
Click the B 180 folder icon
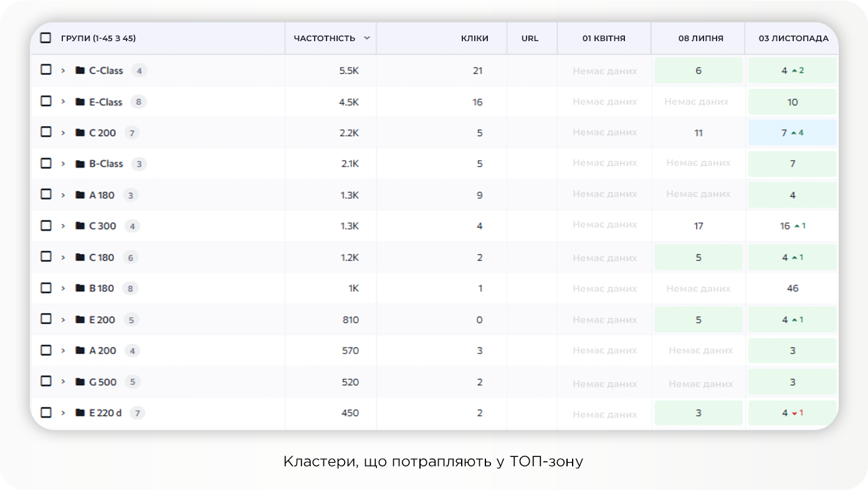[x=80, y=288]
